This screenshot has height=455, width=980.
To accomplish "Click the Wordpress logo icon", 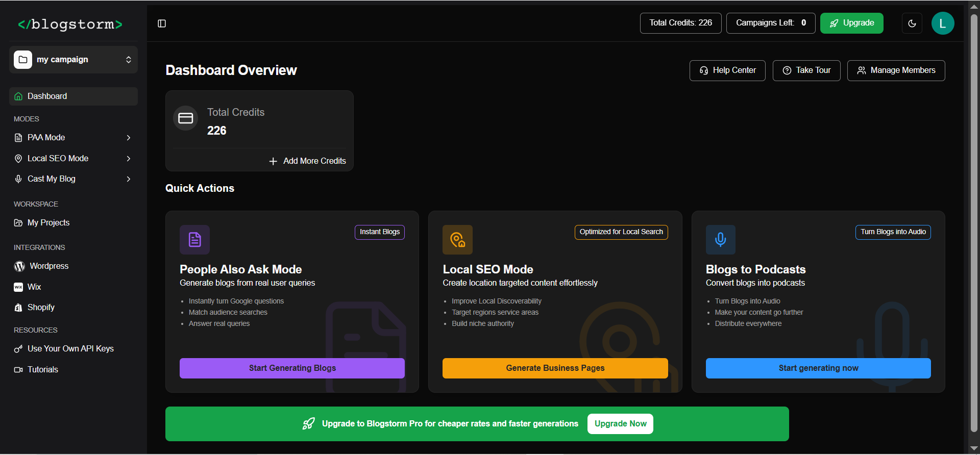I will click(x=19, y=266).
